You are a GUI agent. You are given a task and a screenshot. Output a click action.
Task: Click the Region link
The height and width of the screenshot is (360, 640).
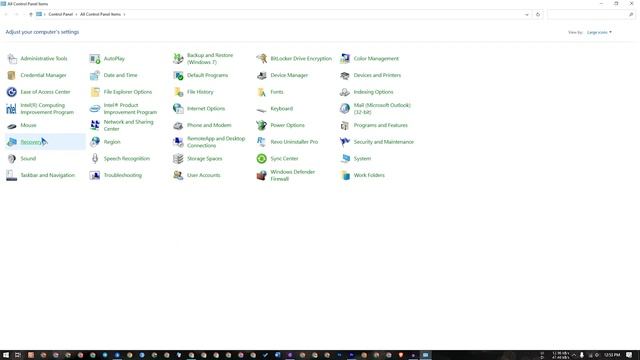[112, 142]
